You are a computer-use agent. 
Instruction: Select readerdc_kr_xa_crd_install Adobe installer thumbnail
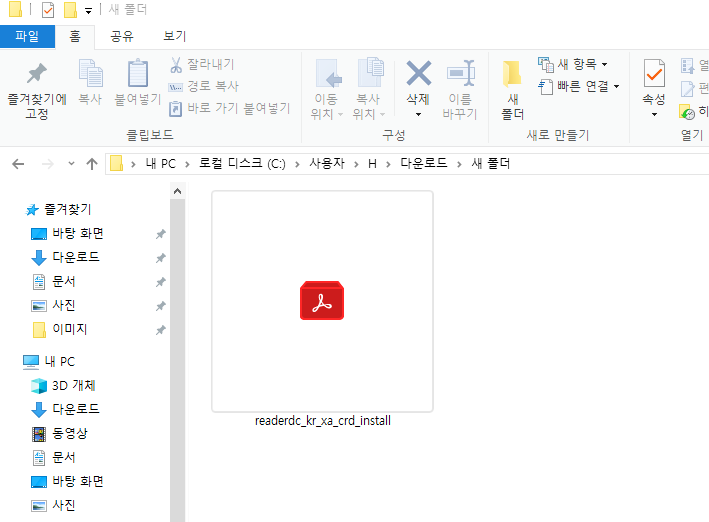(x=322, y=301)
